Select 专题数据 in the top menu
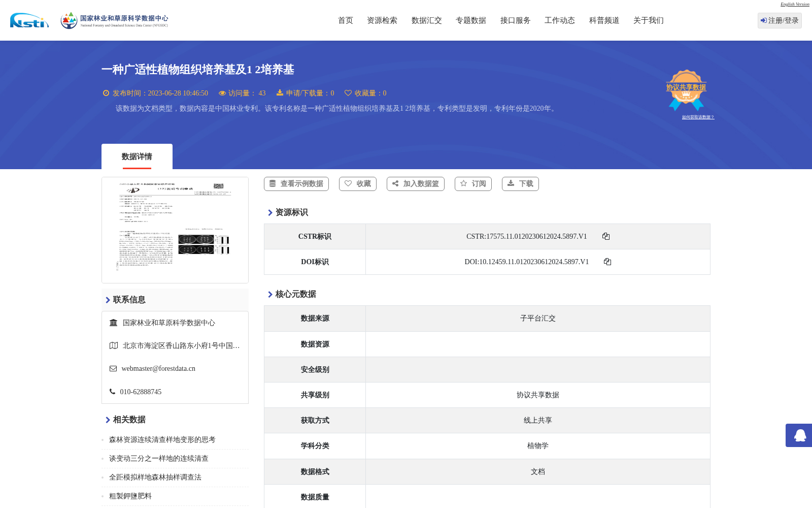 tap(471, 20)
